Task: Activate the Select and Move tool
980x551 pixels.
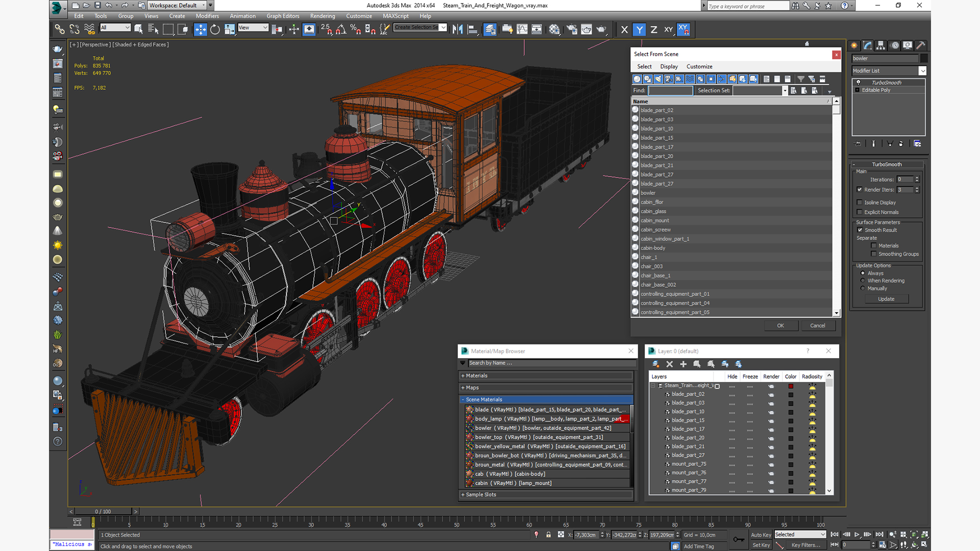Action: tap(201, 29)
